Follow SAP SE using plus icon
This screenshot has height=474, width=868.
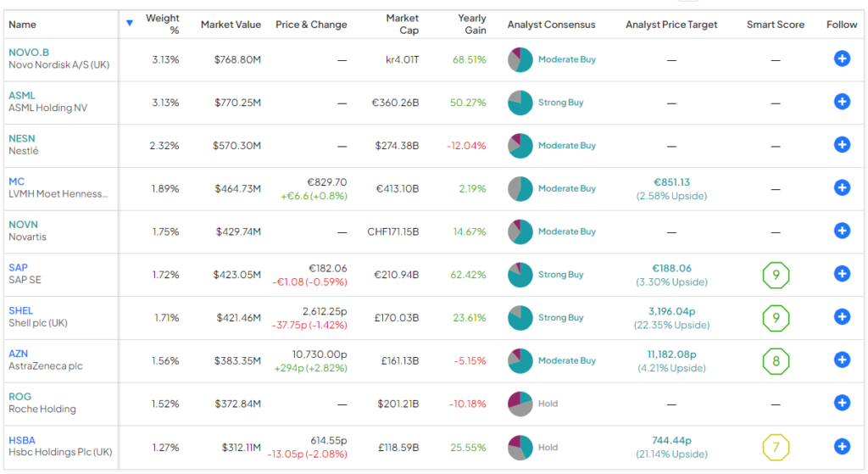click(841, 274)
